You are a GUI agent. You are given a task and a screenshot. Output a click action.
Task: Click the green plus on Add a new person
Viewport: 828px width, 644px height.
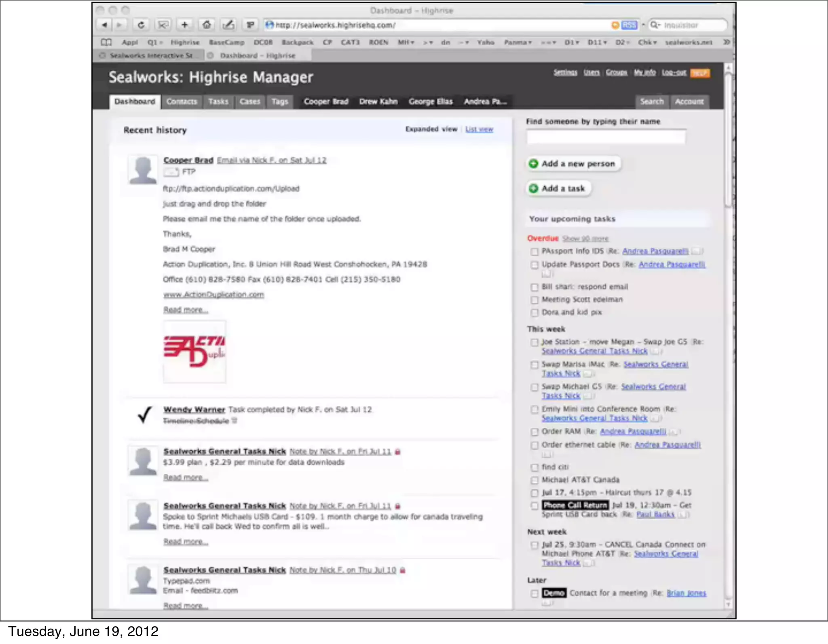534,164
